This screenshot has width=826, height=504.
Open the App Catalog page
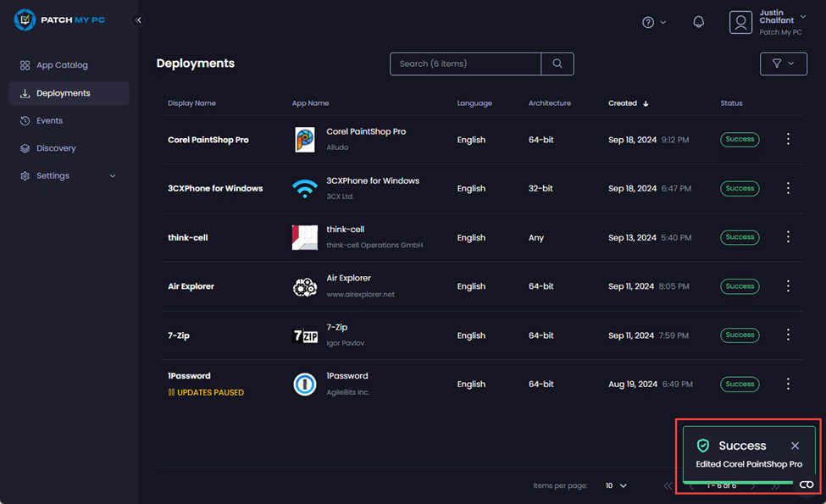(x=62, y=65)
